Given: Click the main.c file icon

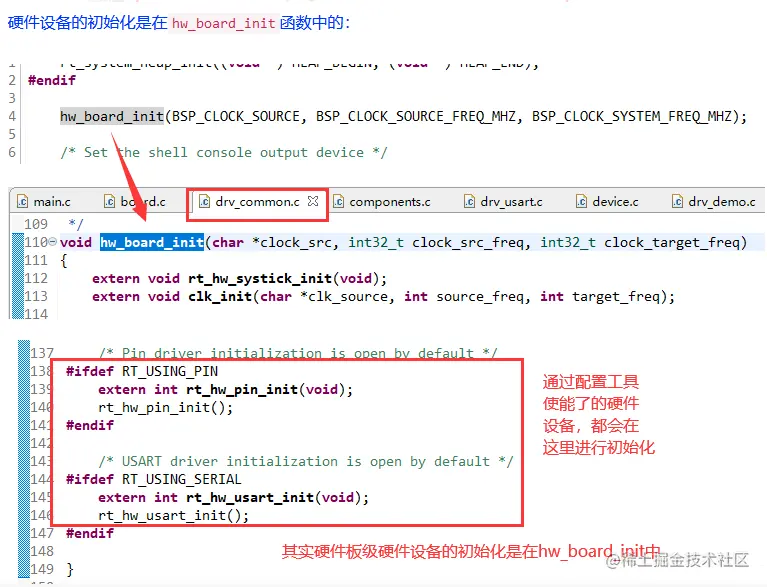Looking at the screenshot, I should coord(23,201).
